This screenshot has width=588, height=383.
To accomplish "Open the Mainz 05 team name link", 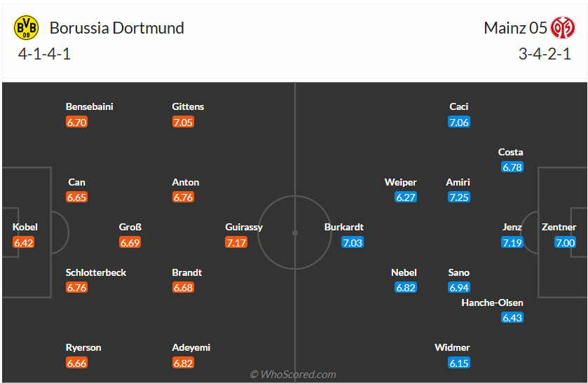I will (515, 28).
